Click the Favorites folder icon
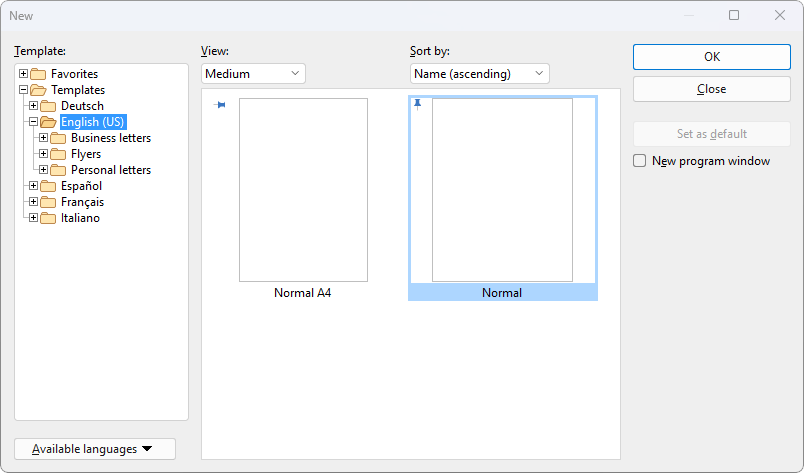 (x=38, y=74)
